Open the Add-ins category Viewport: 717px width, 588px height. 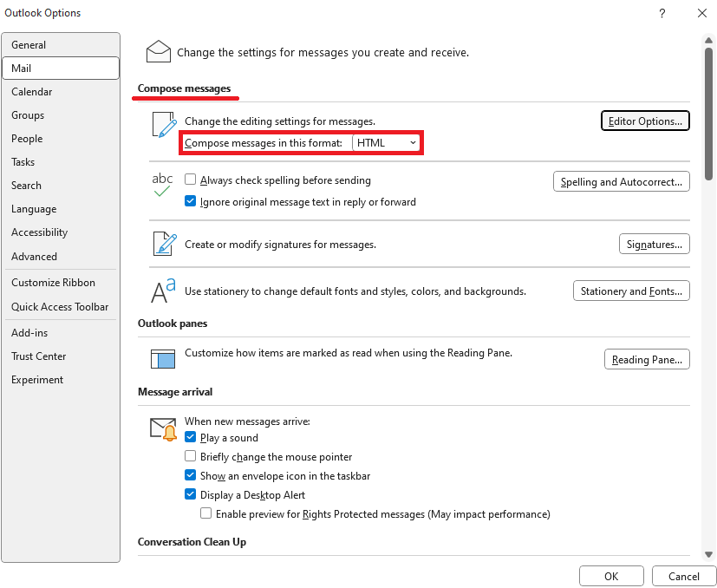(61, 333)
